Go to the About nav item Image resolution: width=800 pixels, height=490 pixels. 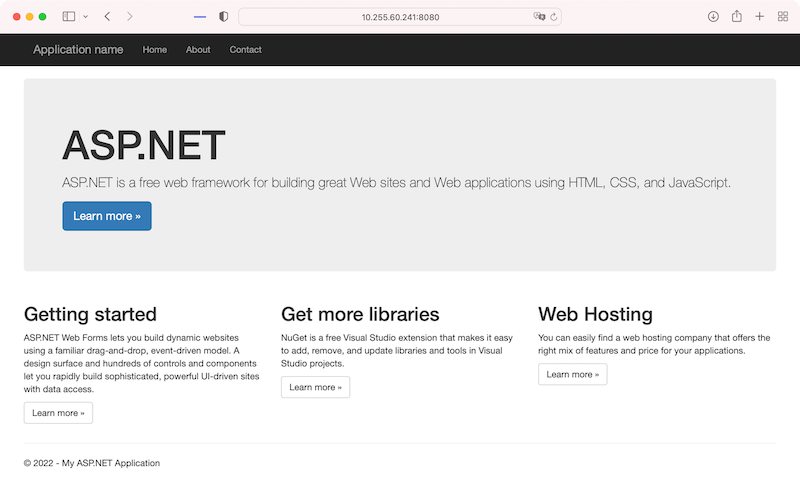(x=198, y=50)
